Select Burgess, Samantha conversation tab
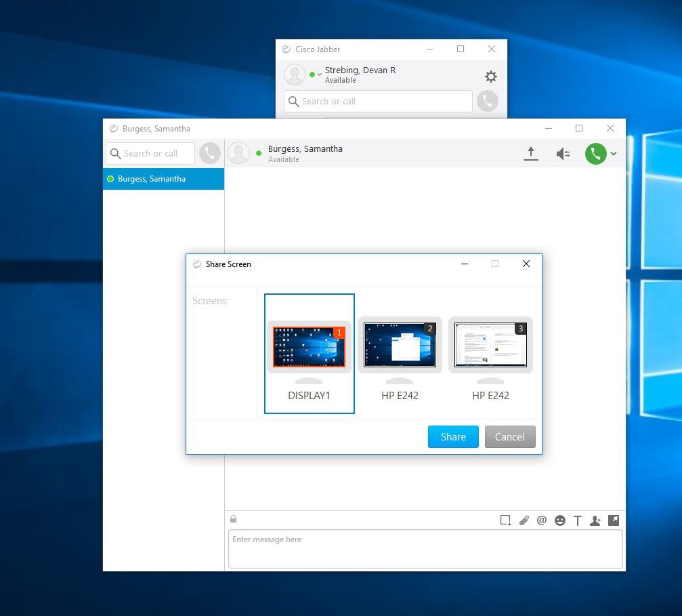The image size is (682, 616). click(x=163, y=179)
